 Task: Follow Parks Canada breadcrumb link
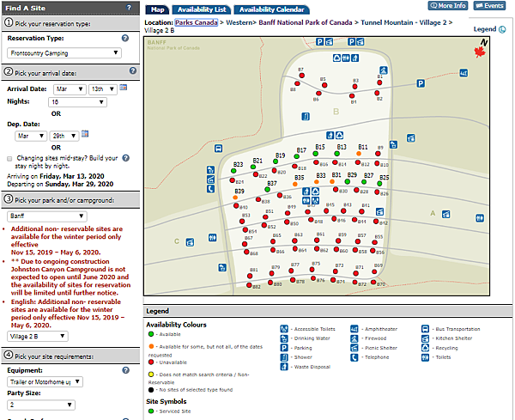[196, 22]
